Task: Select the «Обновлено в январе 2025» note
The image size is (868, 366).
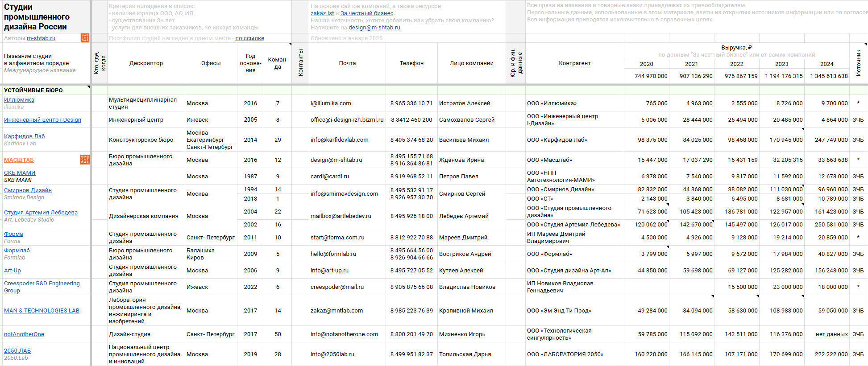Action: pyautogui.click(x=347, y=38)
